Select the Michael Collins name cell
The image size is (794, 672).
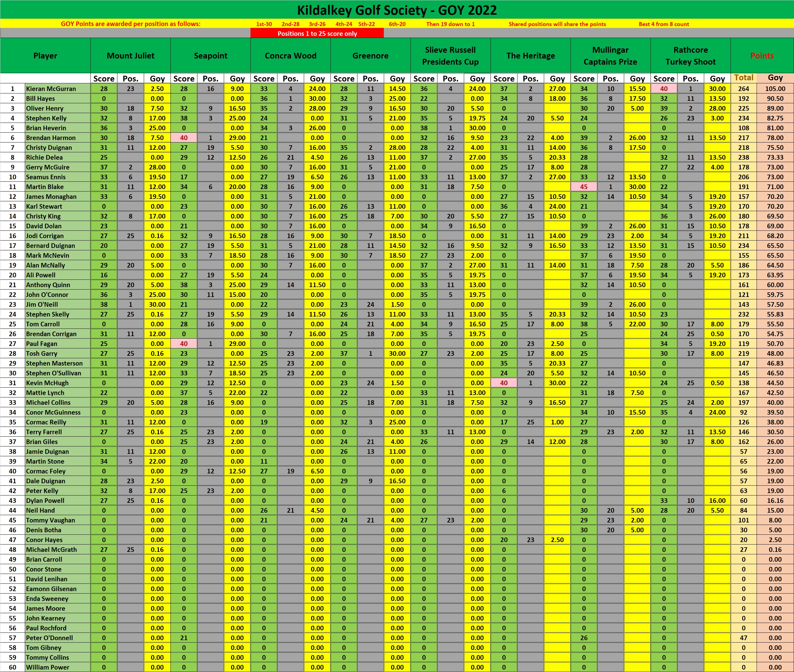[58, 403]
